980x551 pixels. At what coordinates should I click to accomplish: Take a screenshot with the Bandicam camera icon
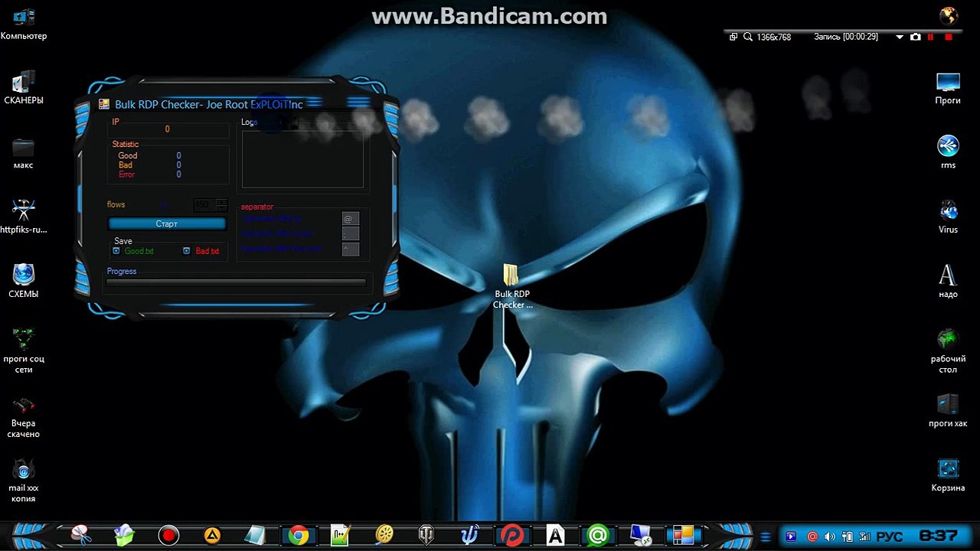tap(915, 37)
